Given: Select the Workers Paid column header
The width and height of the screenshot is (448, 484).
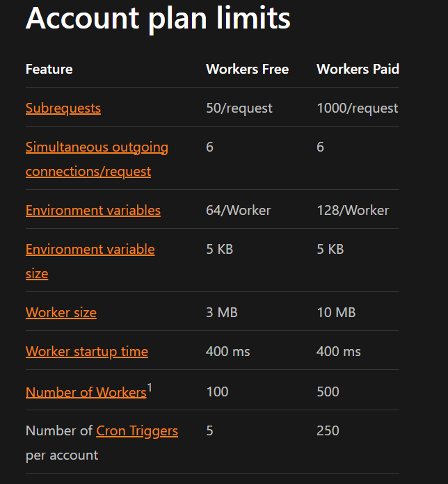Looking at the screenshot, I should (x=358, y=70).
